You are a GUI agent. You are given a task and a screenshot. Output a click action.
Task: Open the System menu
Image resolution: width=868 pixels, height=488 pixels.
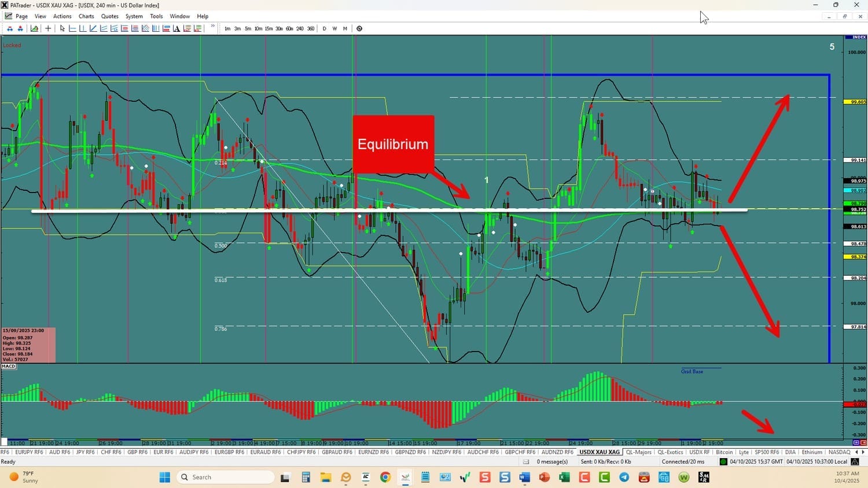coord(134,16)
